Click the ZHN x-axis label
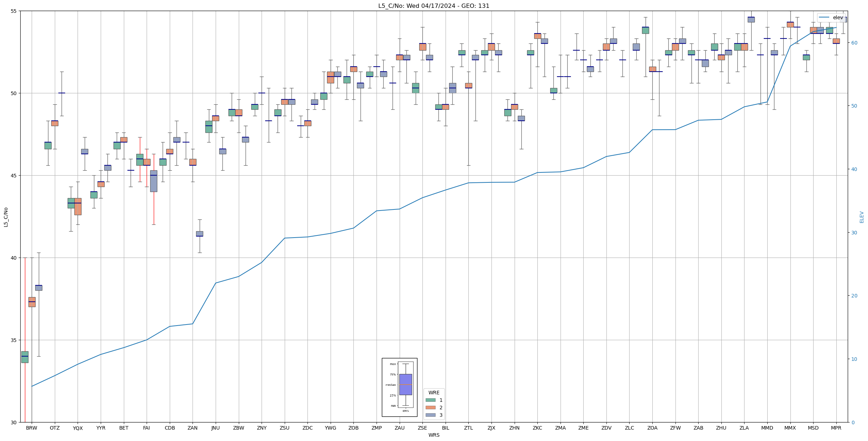Screen dimensions: 868x441 [514, 428]
